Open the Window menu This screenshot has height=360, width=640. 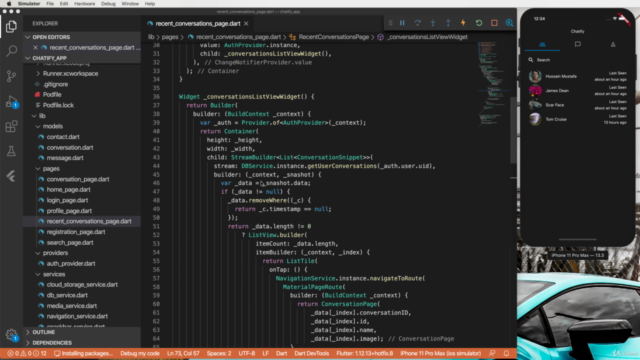[x=130, y=4]
